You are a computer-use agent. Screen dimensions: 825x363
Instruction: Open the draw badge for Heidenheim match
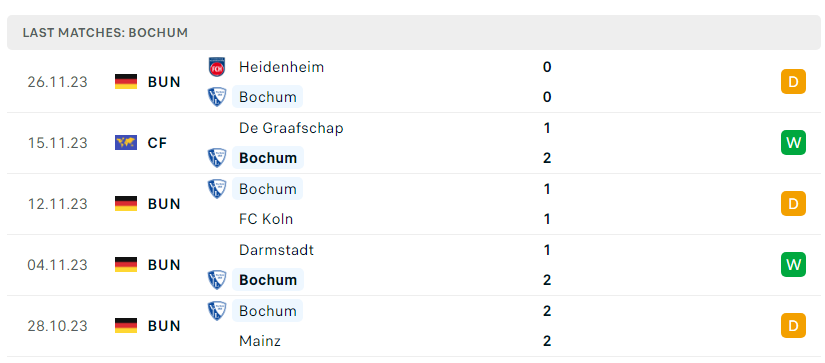793,82
